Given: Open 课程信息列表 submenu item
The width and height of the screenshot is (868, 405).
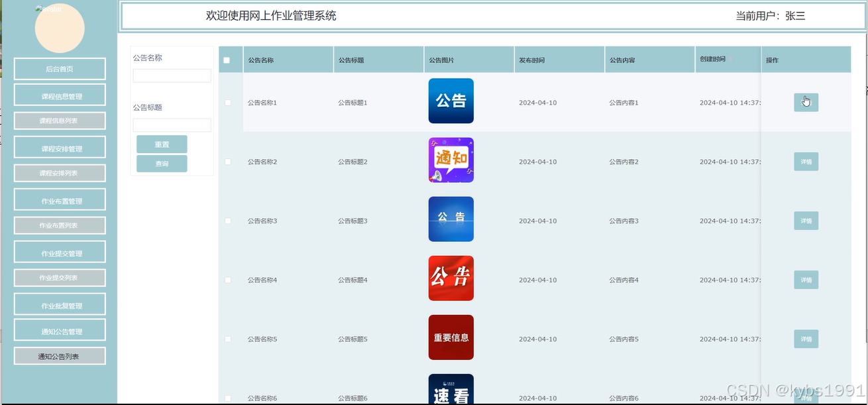Looking at the screenshot, I should pos(60,121).
